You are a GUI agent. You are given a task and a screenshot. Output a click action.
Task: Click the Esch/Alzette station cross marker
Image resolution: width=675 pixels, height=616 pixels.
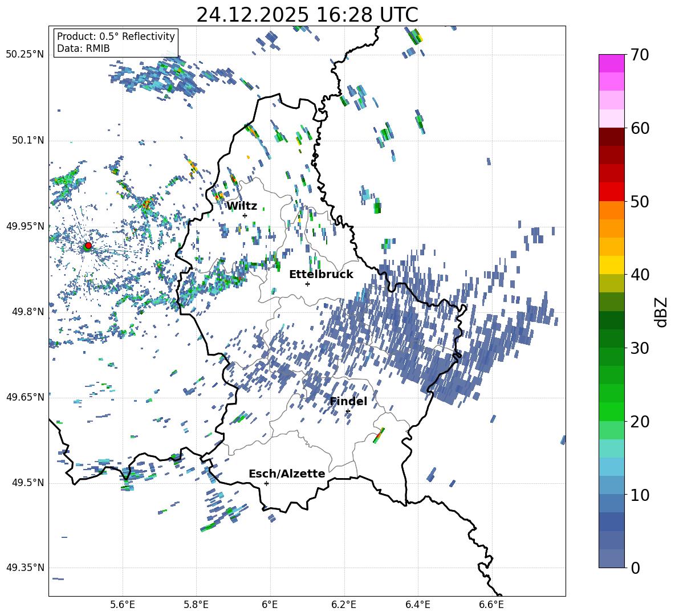[266, 483]
